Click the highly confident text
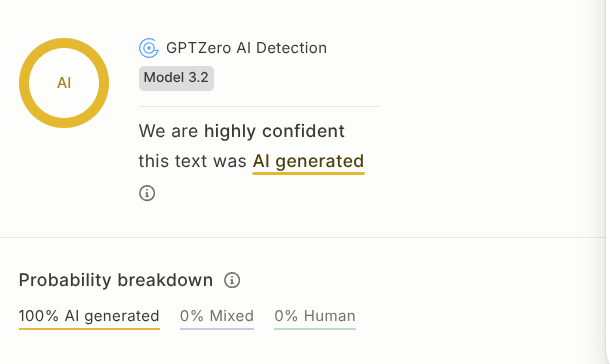The image size is (610, 364). [x=274, y=131]
